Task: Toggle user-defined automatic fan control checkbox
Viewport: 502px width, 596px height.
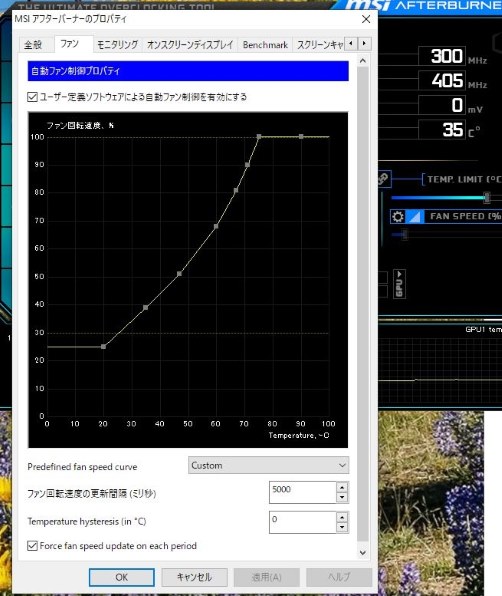Action: point(32,97)
